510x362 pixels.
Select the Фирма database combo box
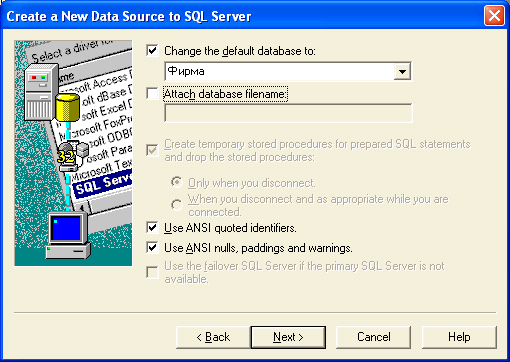(288, 71)
